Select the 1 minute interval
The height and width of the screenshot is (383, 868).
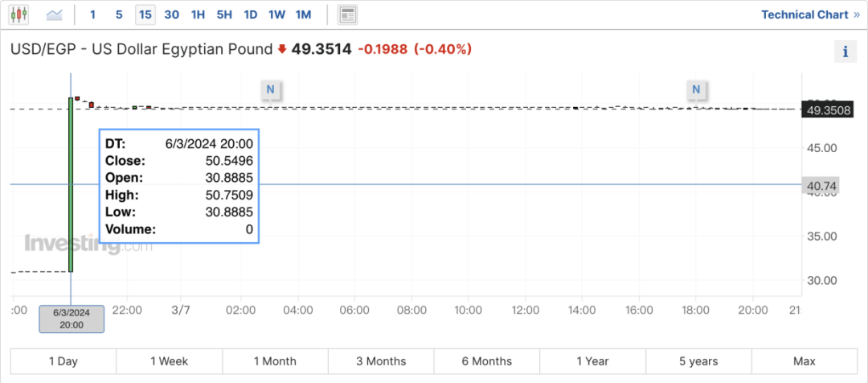pyautogui.click(x=93, y=14)
